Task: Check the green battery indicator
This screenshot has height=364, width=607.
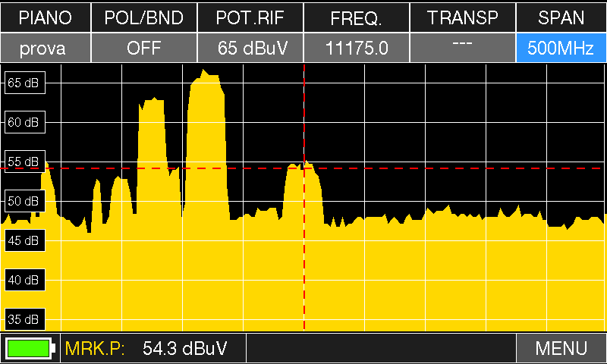Action: 30,348
